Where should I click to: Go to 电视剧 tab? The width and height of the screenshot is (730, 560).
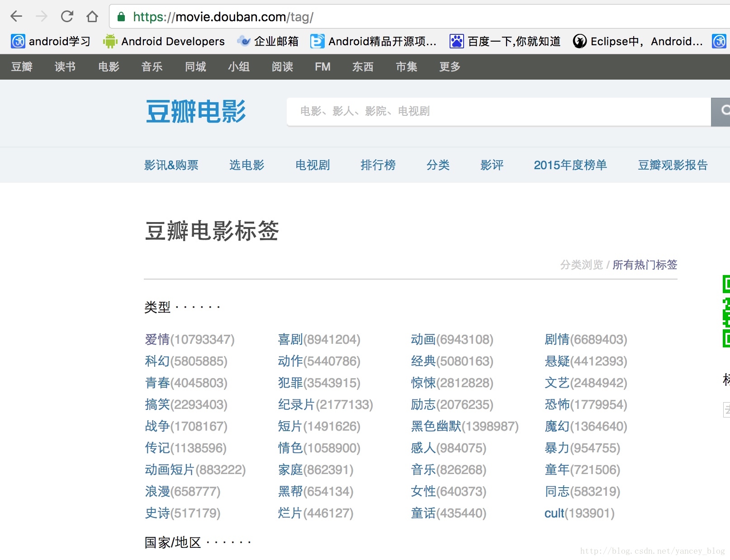313,165
